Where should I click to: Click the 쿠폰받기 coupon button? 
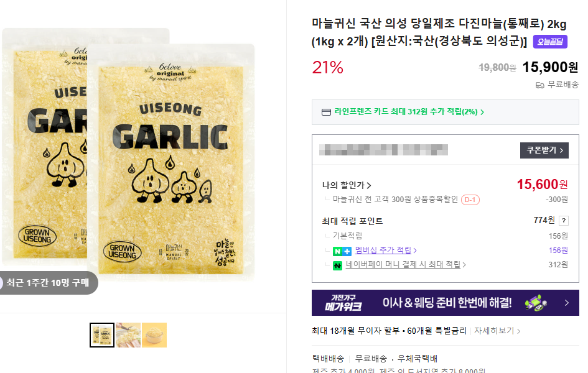point(544,150)
